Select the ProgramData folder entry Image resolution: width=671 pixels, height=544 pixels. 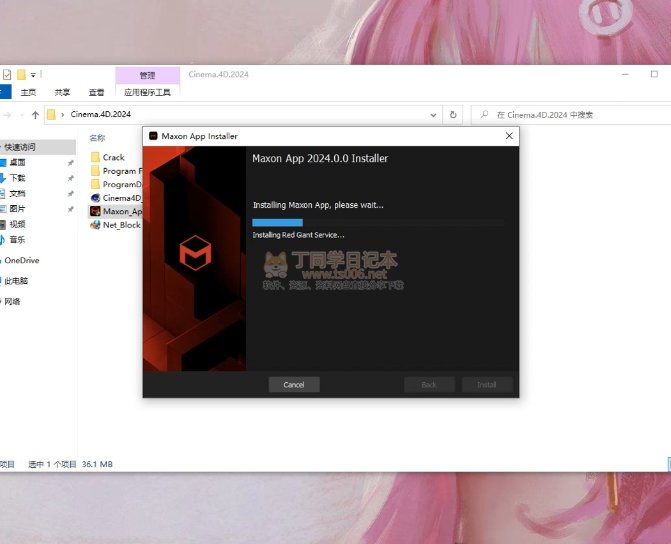(x=122, y=184)
